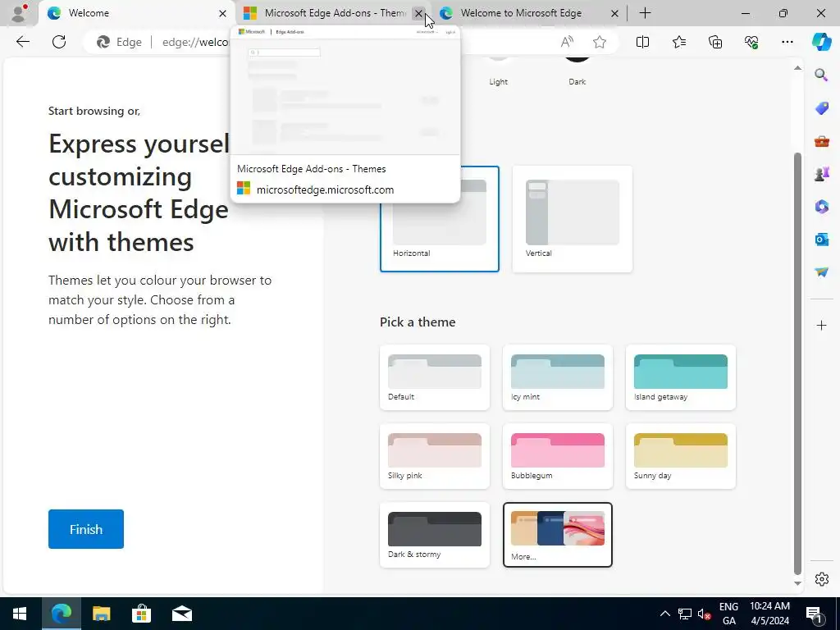Click the Finish button
The height and width of the screenshot is (630, 840).
[85, 529]
